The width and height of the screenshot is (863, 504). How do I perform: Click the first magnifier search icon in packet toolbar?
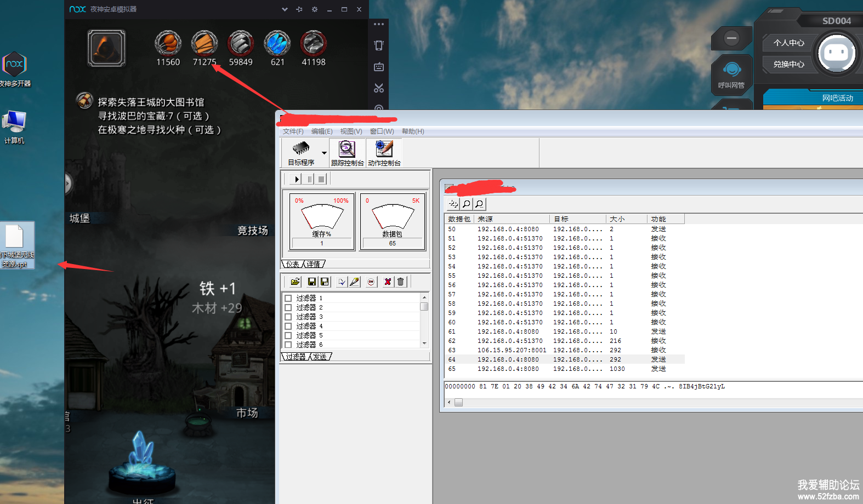coord(466,204)
